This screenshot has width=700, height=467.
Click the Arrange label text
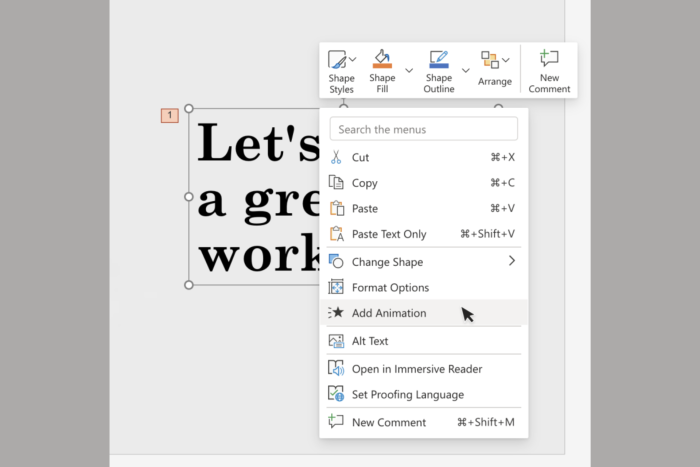[495, 81]
